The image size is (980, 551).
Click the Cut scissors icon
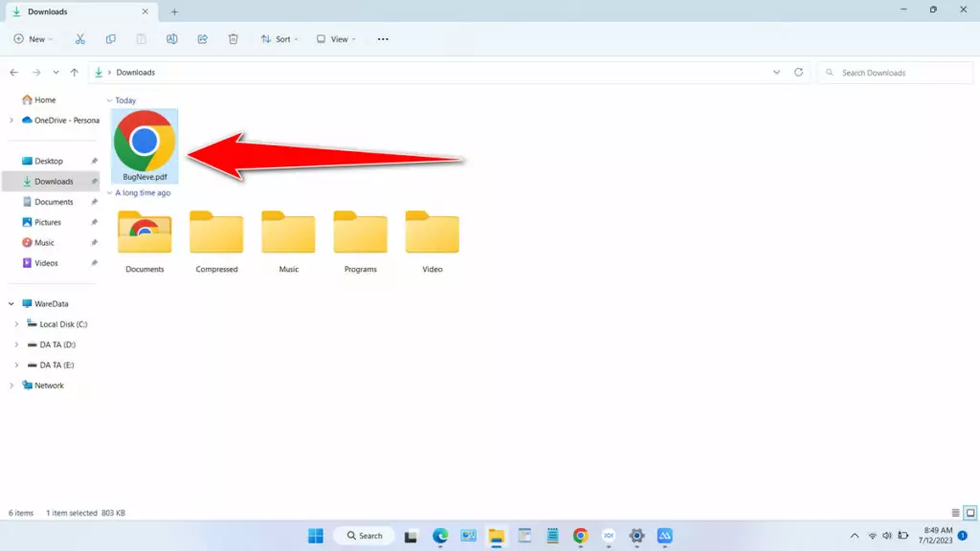80,38
